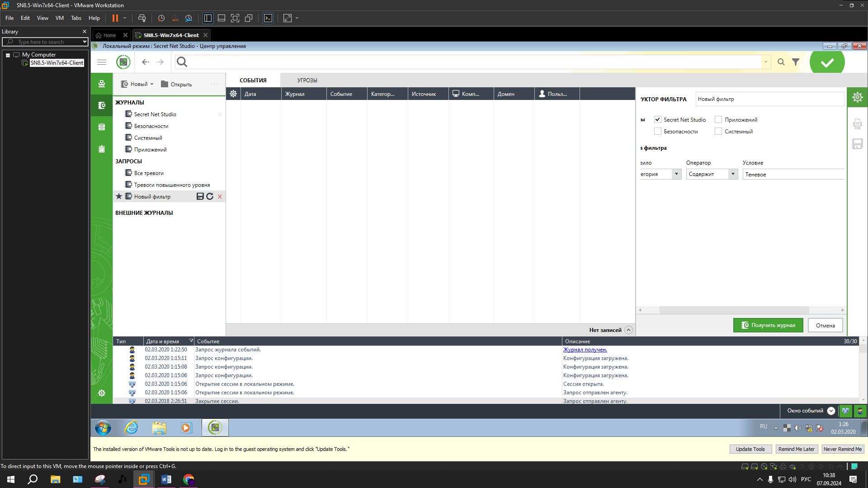Viewport: 868px width, 488px height.
Task: Click the Условие field containing Теневое
Action: tap(793, 174)
